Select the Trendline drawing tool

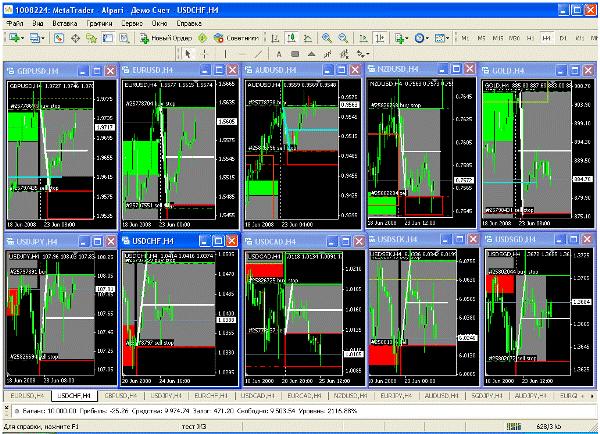pos(259,54)
